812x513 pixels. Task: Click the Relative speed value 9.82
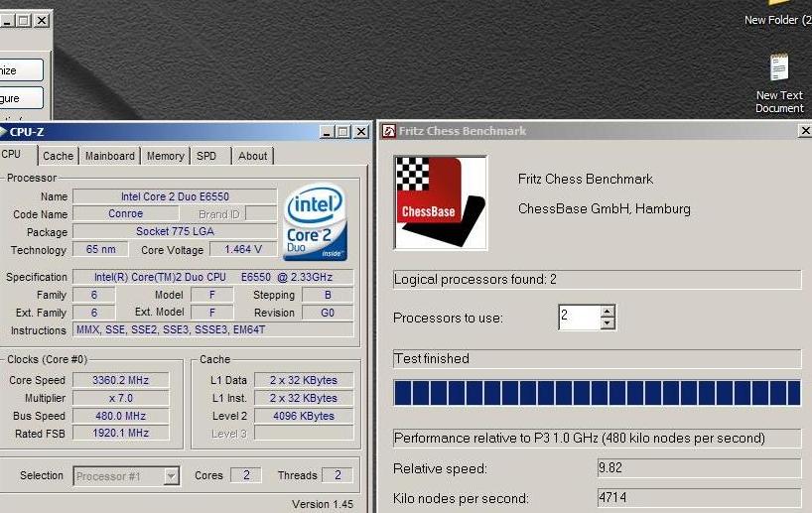(699, 468)
